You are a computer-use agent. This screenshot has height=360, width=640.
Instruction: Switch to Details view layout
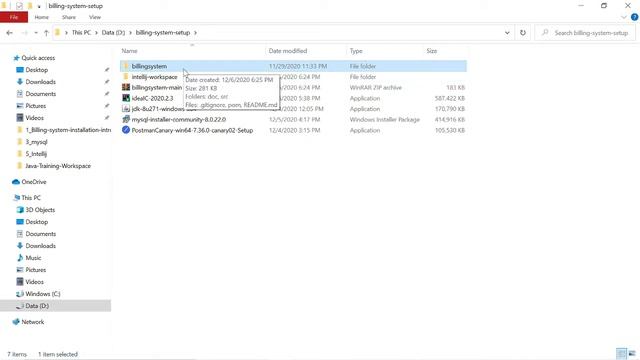(x=621, y=353)
